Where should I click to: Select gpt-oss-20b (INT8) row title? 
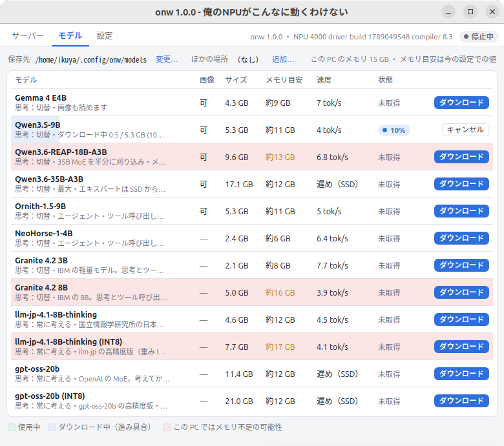click(x=50, y=396)
